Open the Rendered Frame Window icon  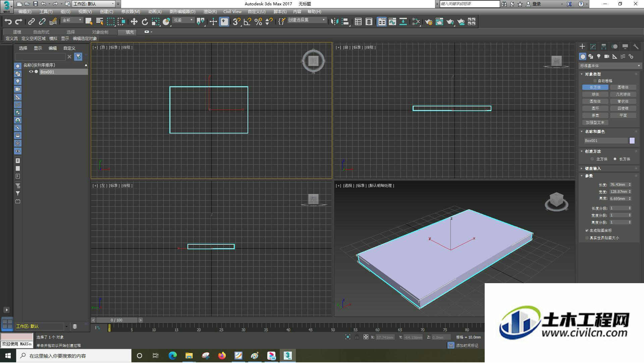[x=439, y=22]
